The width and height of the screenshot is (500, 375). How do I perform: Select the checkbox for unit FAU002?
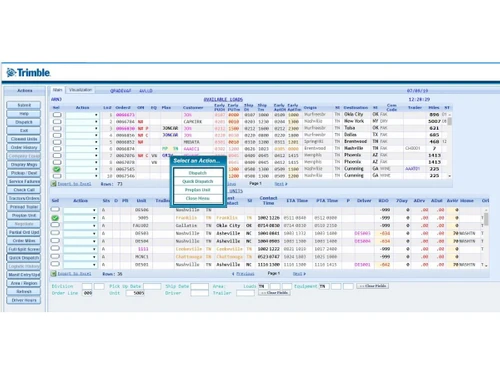pos(55,225)
